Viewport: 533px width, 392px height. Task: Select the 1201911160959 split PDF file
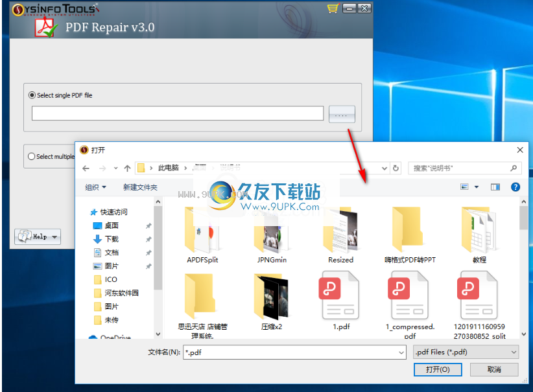(x=479, y=305)
